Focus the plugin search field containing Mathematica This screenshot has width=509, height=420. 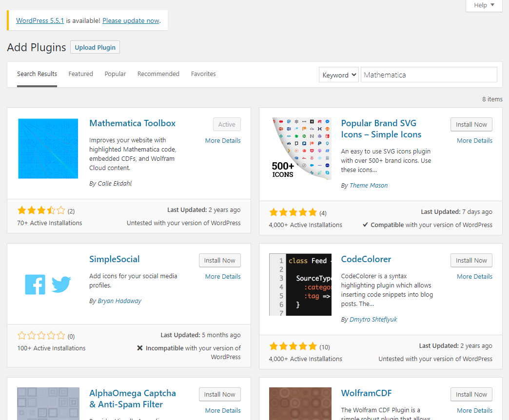429,75
